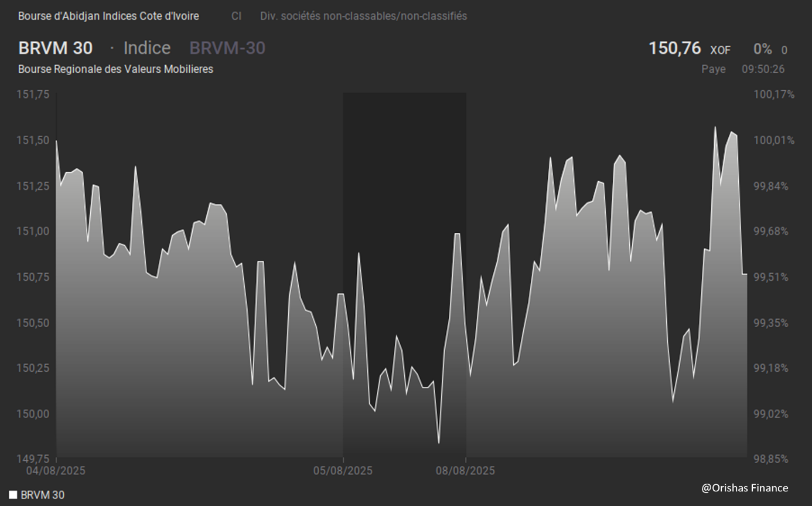Click the 'Paye' status label
The image size is (812, 506).
(714, 69)
